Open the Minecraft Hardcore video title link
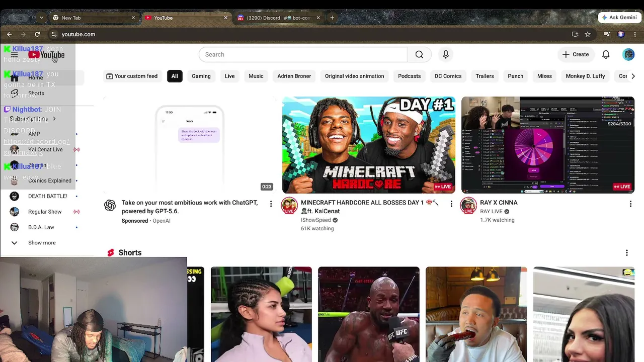The image size is (644, 362). pos(370,207)
